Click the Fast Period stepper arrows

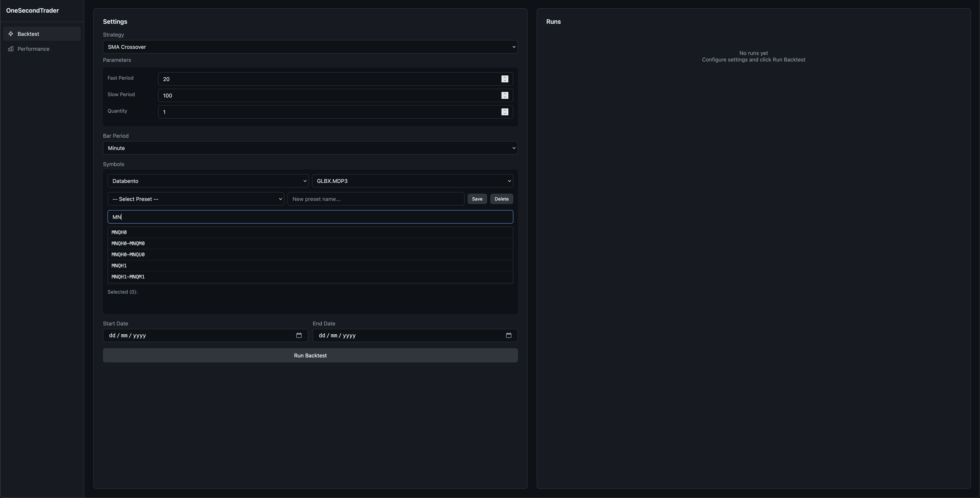tap(505, 79)
